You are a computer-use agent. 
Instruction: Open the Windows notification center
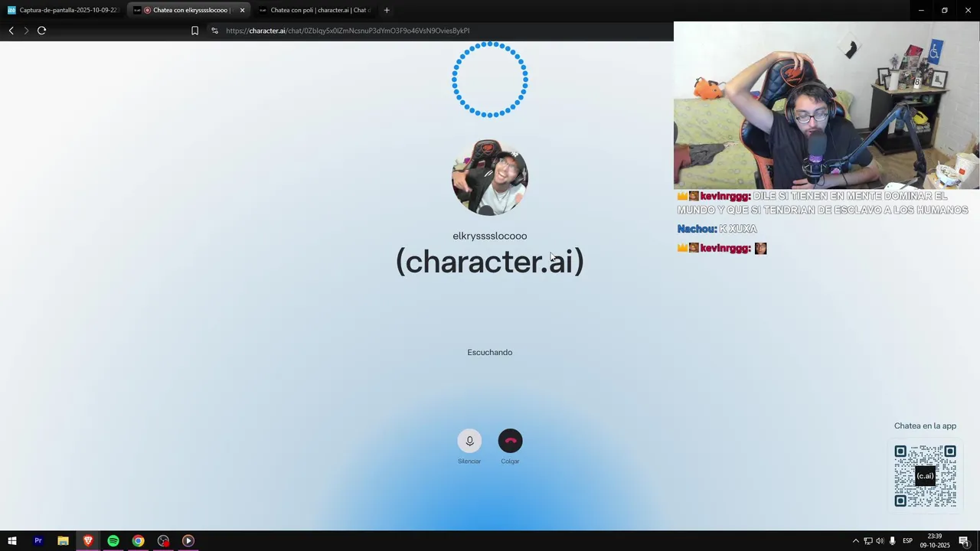(x=965, y=541)
